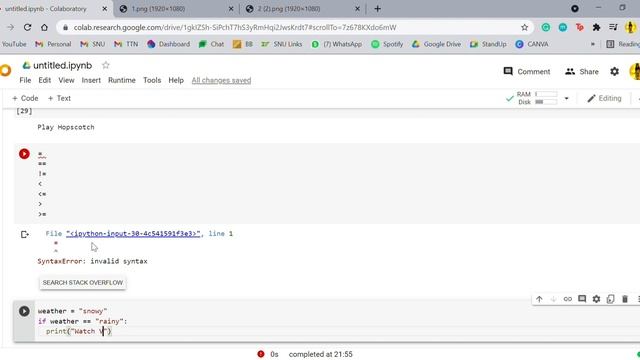Run the weather code cell
This screenshot has height=360, width=640.
click(24, 311)
